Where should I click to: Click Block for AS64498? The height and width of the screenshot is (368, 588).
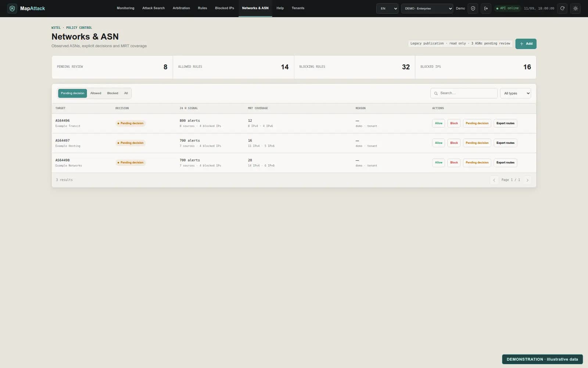click(x=454, y=163)
